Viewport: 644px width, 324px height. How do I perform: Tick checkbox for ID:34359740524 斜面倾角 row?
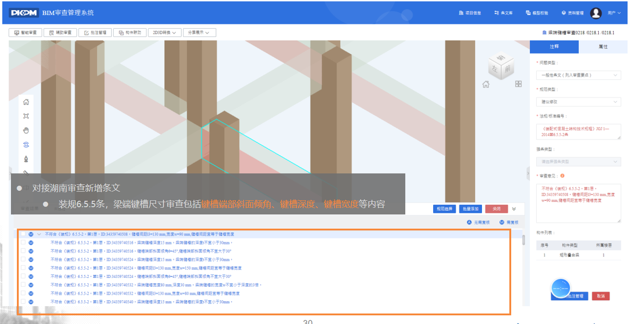[23, 276]
